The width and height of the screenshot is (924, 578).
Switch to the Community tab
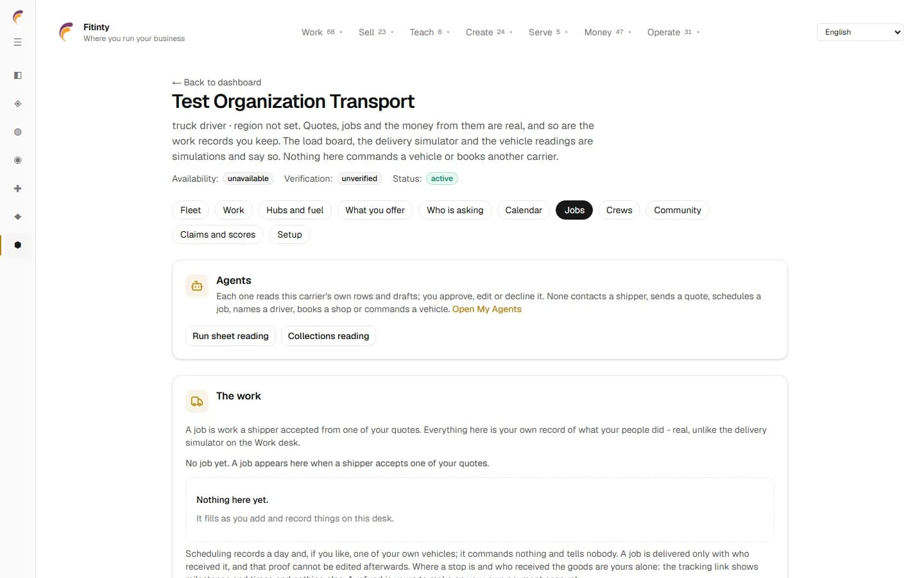click(678, 210)
